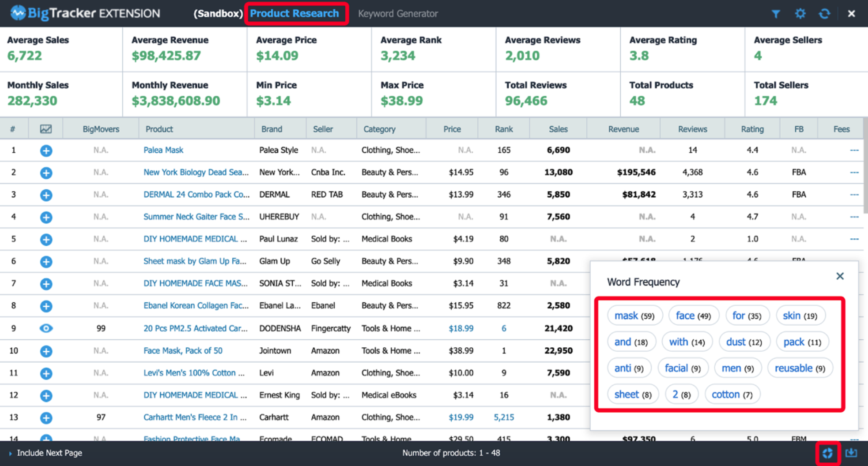Viewport: 868px width, 466px height.
Task: Click the plus icon for Carhartt Men's Fleece row
Action: [x=46, y=417]
